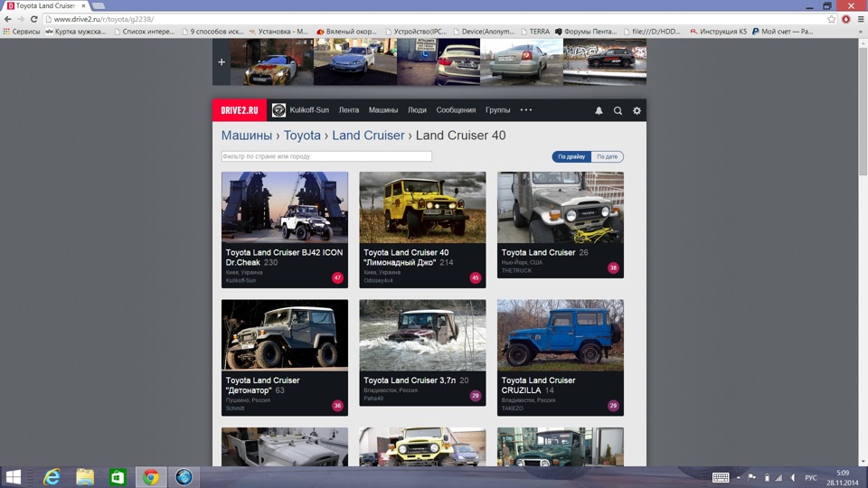The image size is (868, 488).
Task: Open the Windows Store taskbar icon
Action: [118, 477]
